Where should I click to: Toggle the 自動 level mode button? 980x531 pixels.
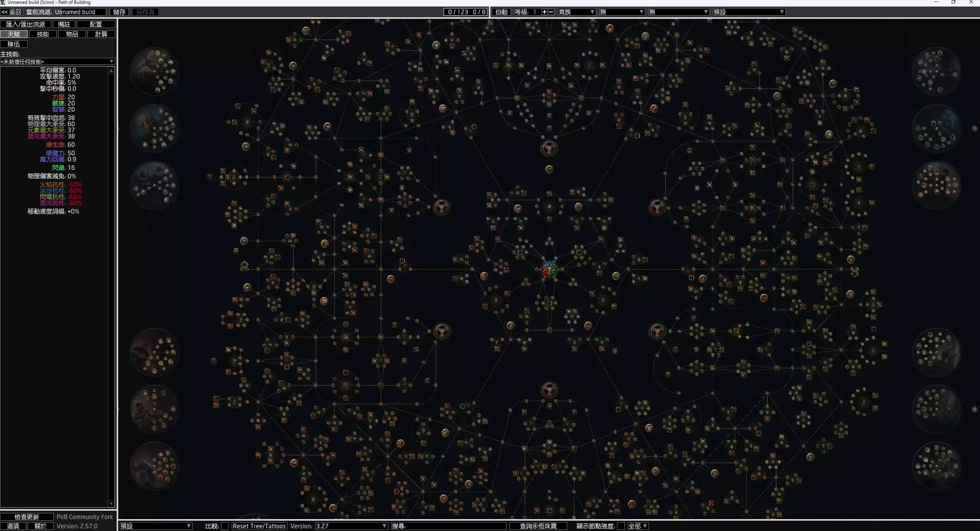pyautogui.click(x=501, y=12)
